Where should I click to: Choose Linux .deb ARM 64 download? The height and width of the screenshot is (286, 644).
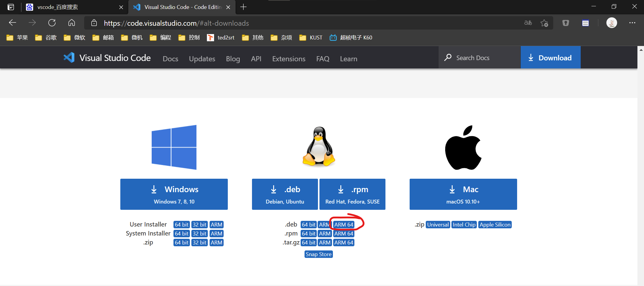tap(344, 225)
